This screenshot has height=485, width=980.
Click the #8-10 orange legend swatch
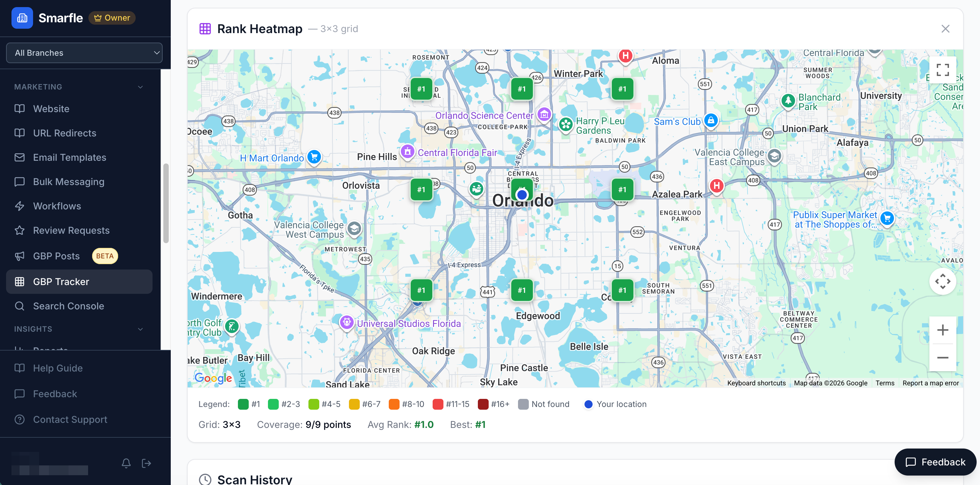coord(394,404)
